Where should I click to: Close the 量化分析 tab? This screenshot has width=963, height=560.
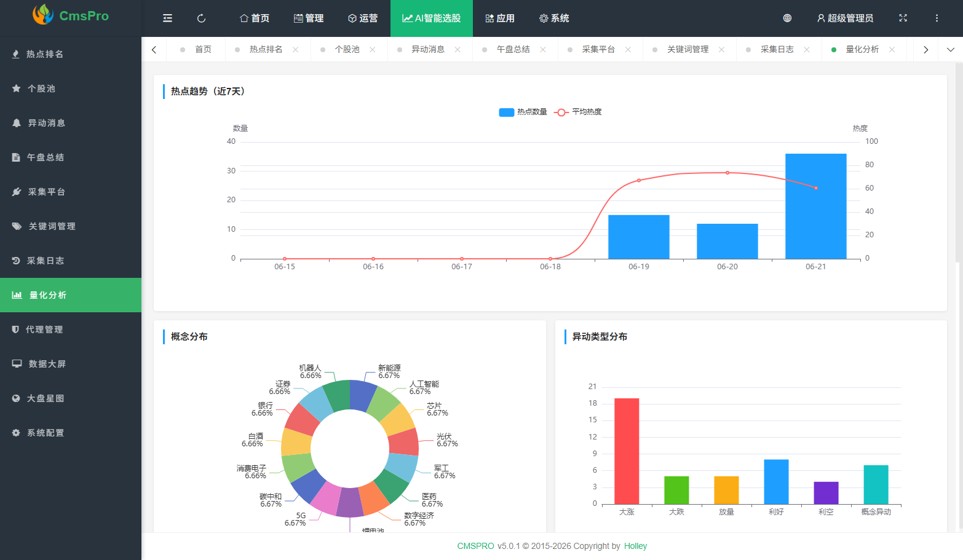tap(892, 50)
